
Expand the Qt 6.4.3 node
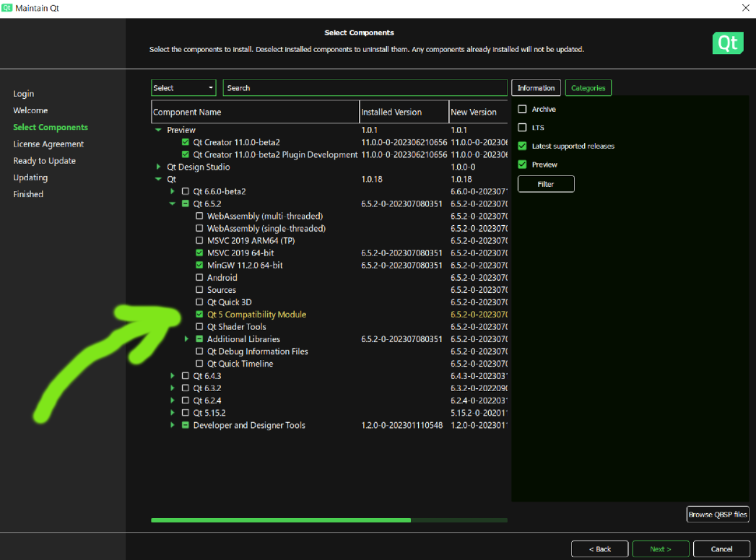[172, 376]
